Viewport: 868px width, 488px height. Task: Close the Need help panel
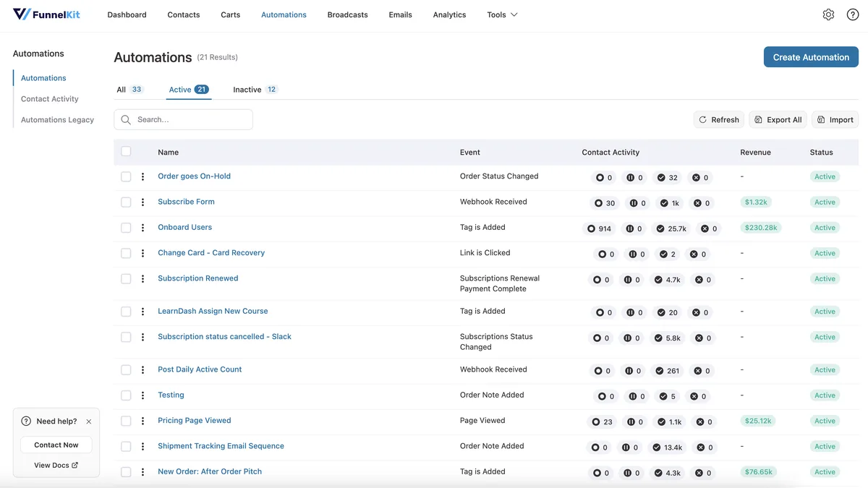click(89, 421)
